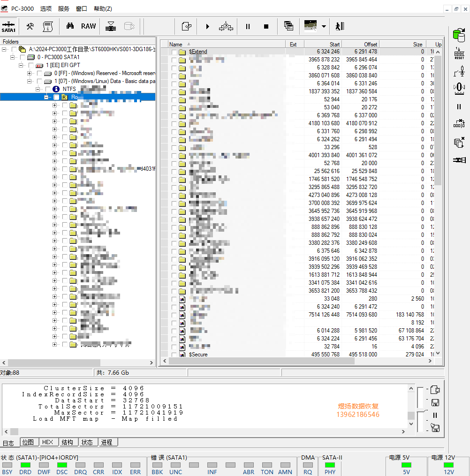Collapse the 1 [EE] EFI GPT node

click(21, 65)
